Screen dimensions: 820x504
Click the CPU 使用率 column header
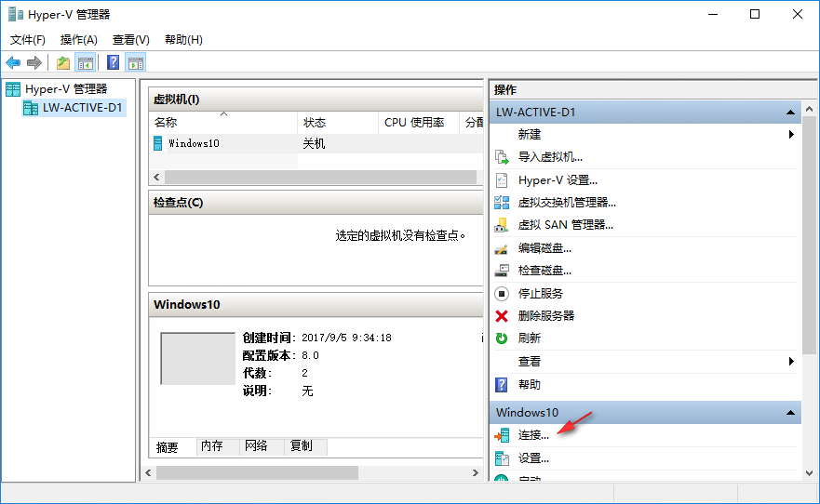click(418, 122)
